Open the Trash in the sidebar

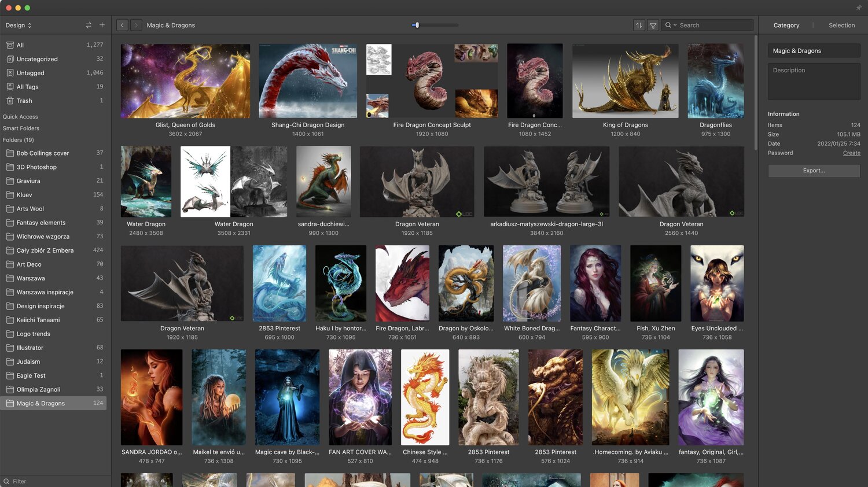(x=24, y=101)
